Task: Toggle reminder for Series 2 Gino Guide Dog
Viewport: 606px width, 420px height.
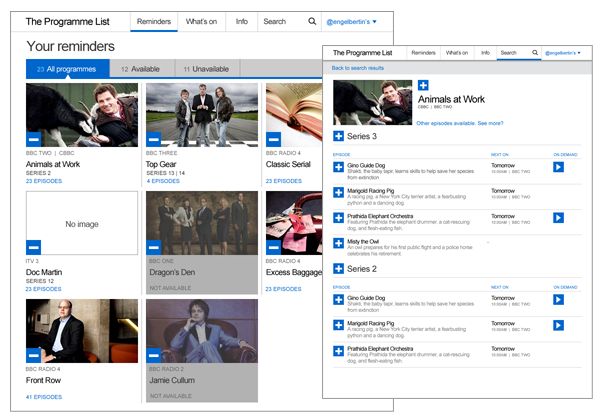Action: [338, 298]
